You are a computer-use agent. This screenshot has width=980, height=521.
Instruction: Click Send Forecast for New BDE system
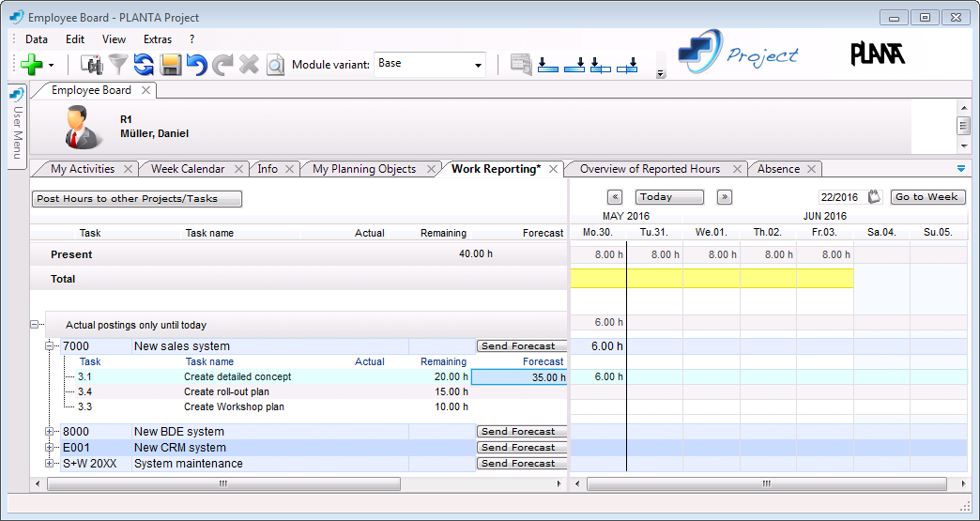[x=521, y=432]
